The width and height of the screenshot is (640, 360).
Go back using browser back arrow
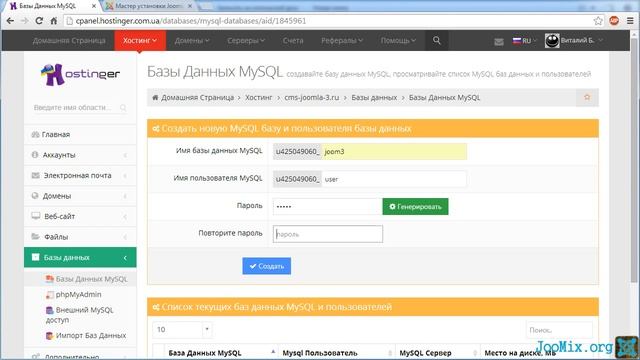pyautogui.click(x=10, y=21)
